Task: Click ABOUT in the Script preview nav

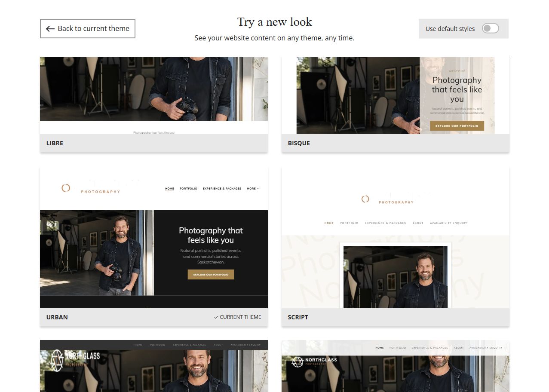Action: pos(418,223)
